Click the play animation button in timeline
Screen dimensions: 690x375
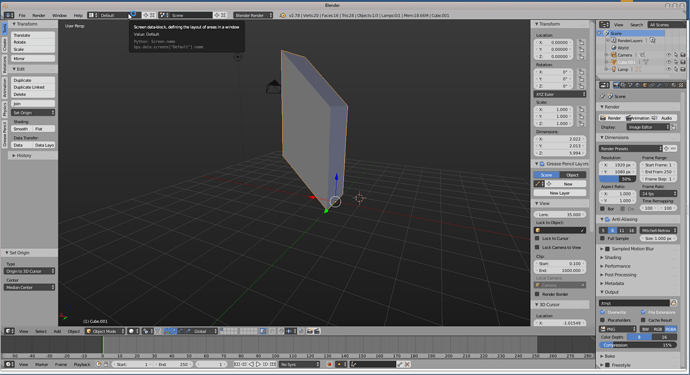(258, 364)
